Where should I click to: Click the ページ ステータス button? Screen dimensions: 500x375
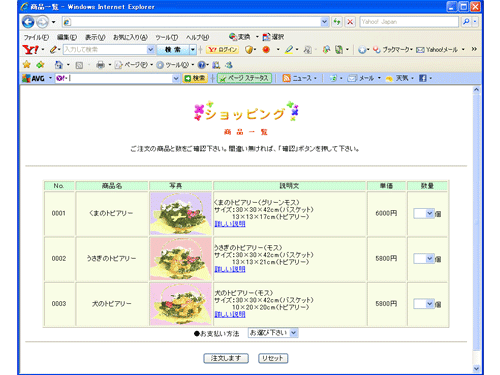click(244, 78)
